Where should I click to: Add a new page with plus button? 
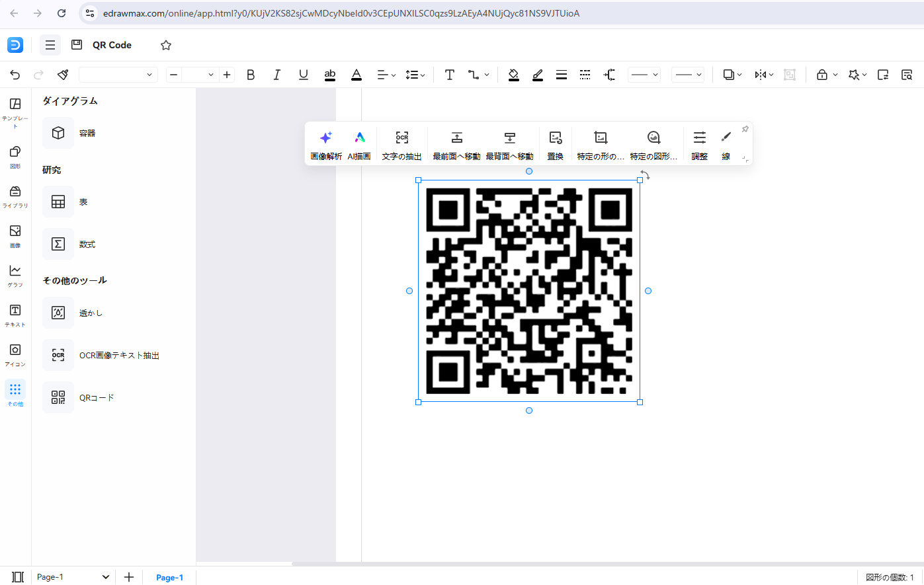pyautogui.click(x=129, y=577)
